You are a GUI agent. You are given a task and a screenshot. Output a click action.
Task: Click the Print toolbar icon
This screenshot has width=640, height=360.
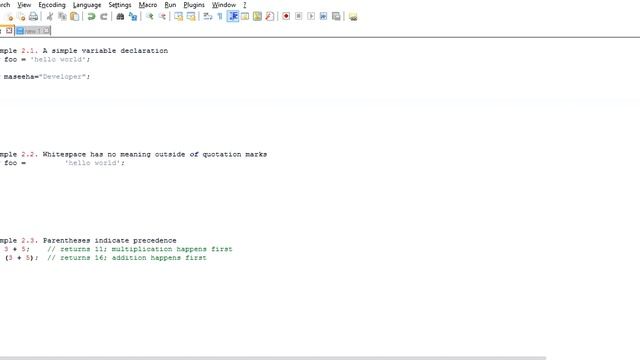33,17
